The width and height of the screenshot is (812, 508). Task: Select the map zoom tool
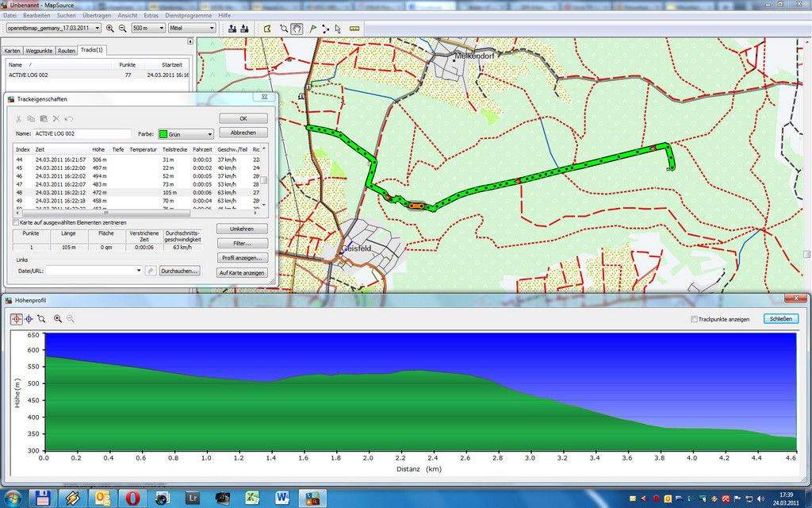click(x=284, y=29)
